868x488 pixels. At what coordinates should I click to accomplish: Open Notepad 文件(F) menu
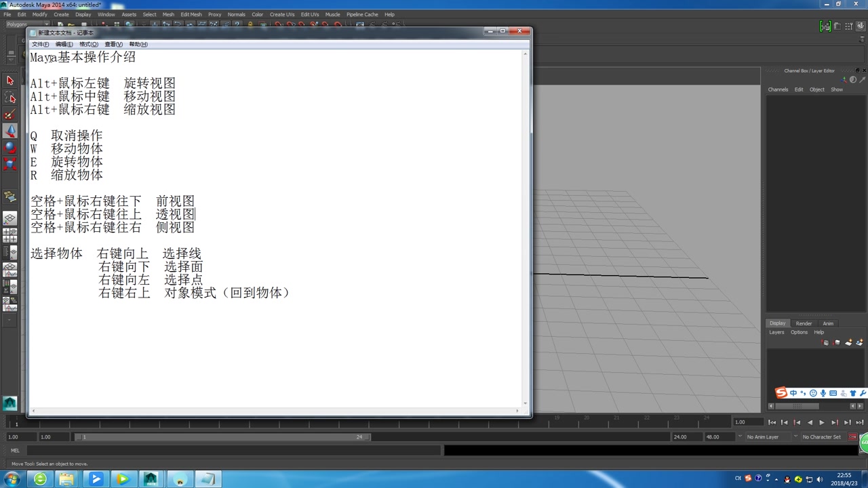[40, 44]
